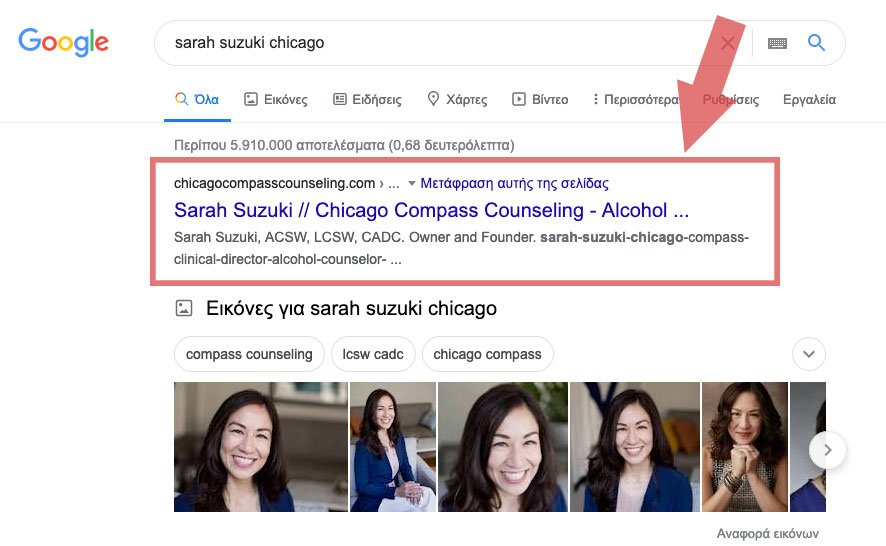
Task: Select the Όλα tab
Action: point(197,99)
